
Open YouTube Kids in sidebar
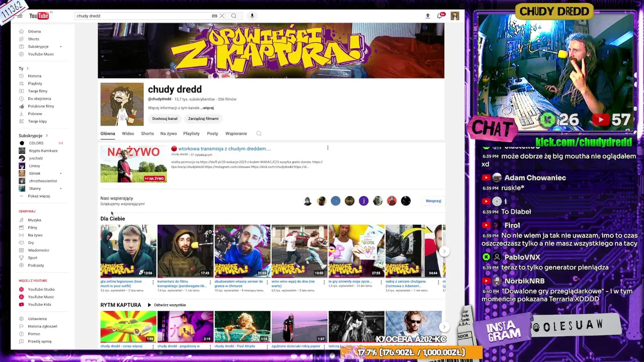point(40,304)
